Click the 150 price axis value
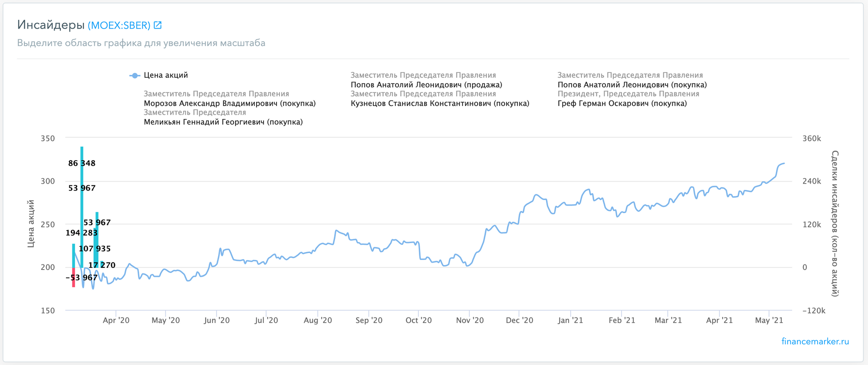The width and height of the screenshot is (868, 365). pyautogui.click(x=48, y=311)
